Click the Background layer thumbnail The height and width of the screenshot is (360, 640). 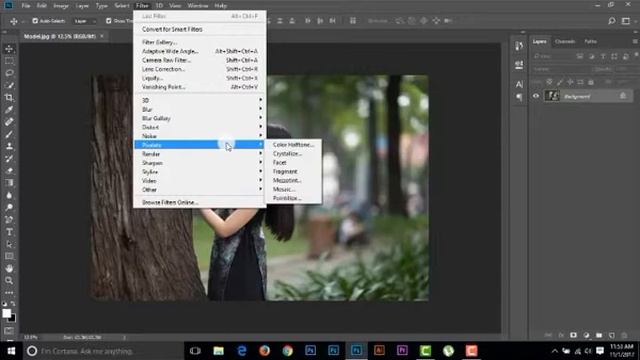click(x=552, y=96)
